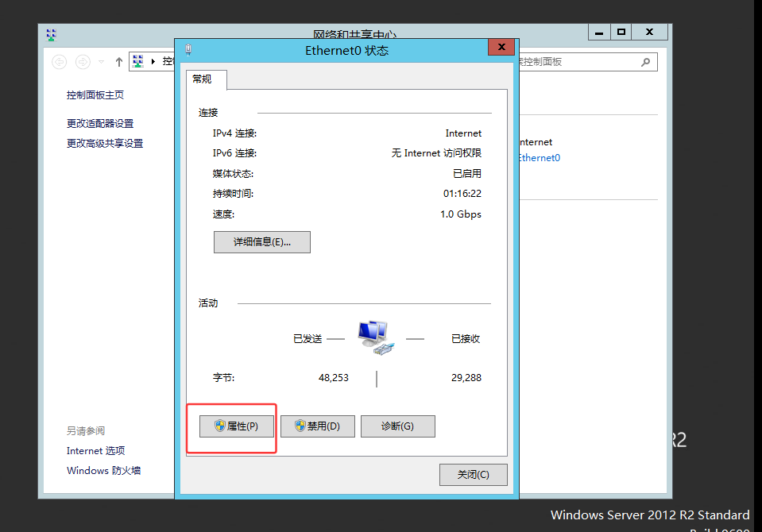Click the bytes sent value 48,253

click(334, 378)
